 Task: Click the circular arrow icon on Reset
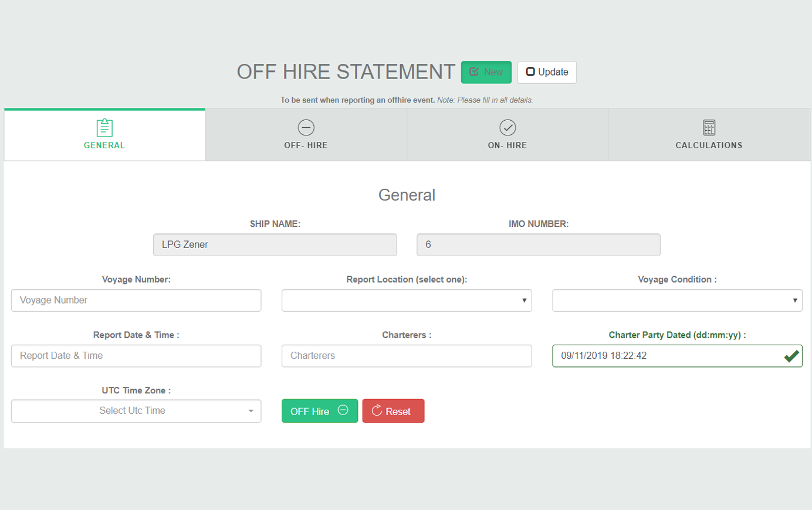377,411
